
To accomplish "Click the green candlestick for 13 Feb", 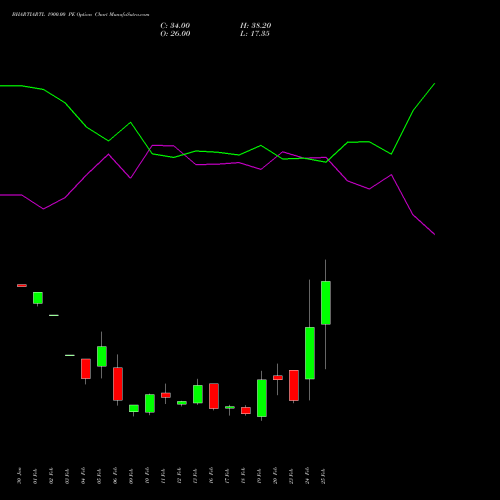I will (x=198, y=394).
